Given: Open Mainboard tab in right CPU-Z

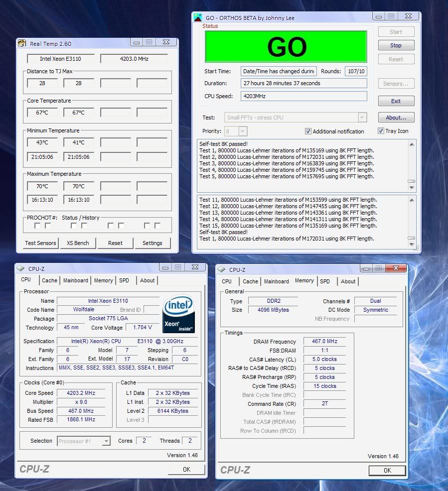Looking at the screenshot, I should point(276,281).
